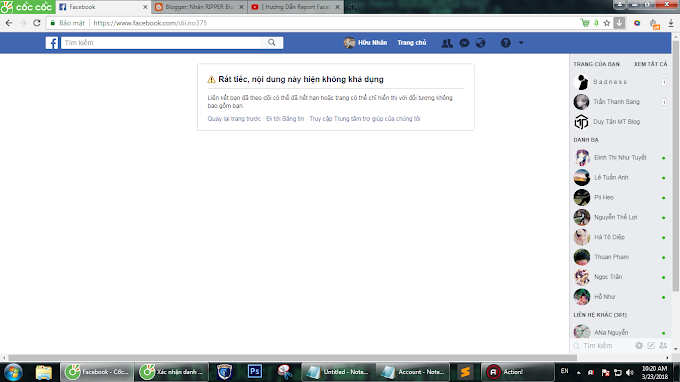Switch to Action! recorder taskbar window

[x=518, y=372]
